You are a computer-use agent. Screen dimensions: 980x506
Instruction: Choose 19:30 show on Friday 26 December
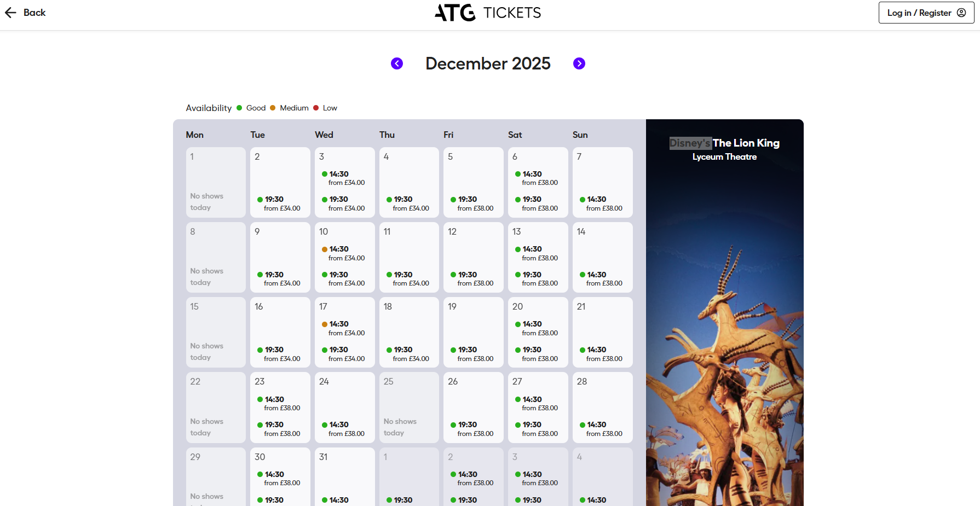(x=472, y=429)
